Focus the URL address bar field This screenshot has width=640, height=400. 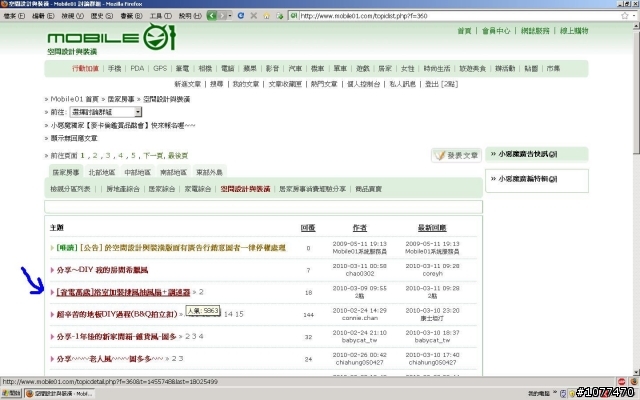(x=459, y=16)
